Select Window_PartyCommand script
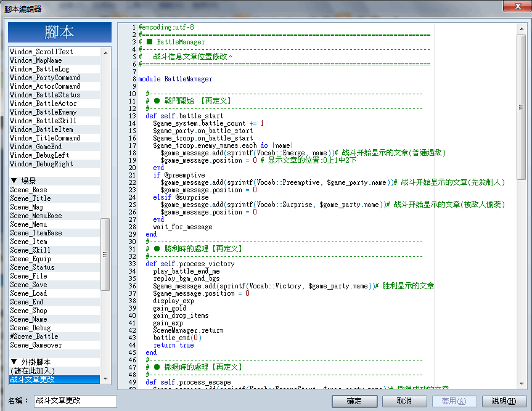532x411 pixels. click(54, 78)
